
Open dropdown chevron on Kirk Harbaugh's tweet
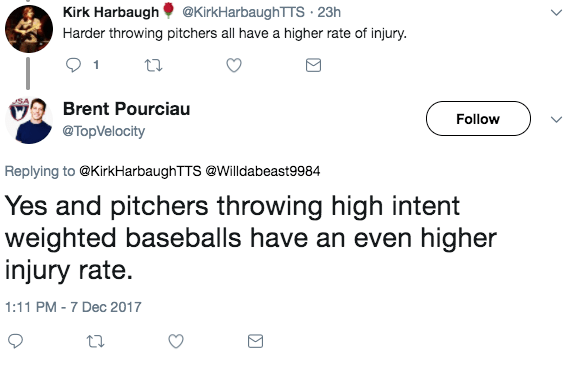(x=556, y=13)
